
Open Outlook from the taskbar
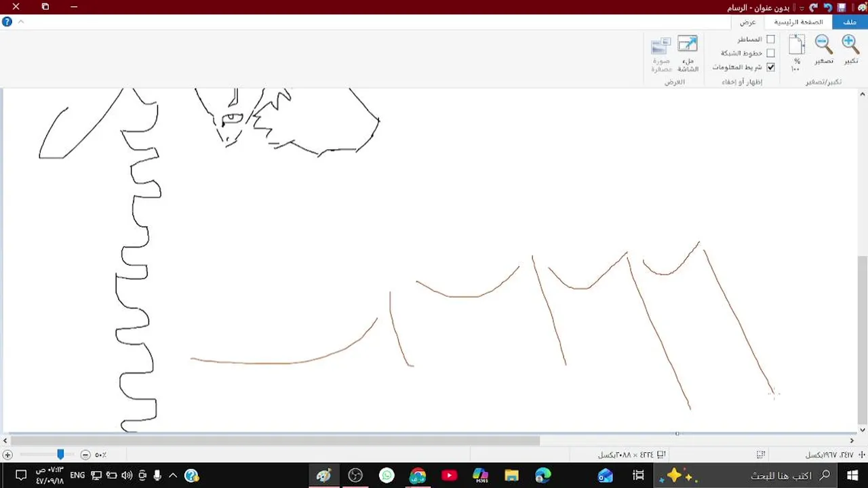point(606,476)
